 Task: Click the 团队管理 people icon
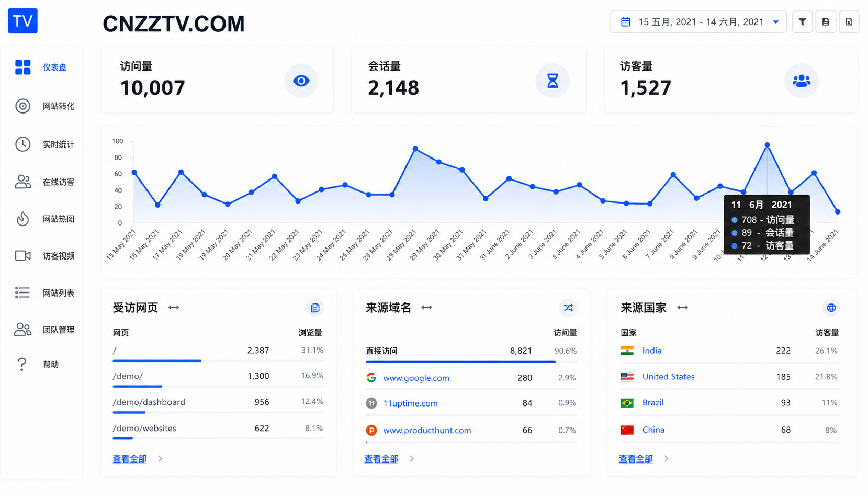(22, 329)
